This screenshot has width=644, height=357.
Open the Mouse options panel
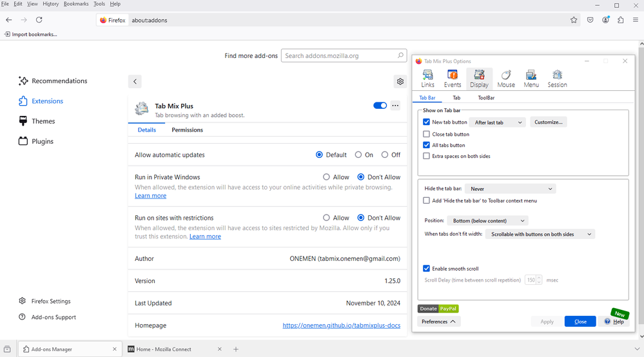click(x=506, y=79)
